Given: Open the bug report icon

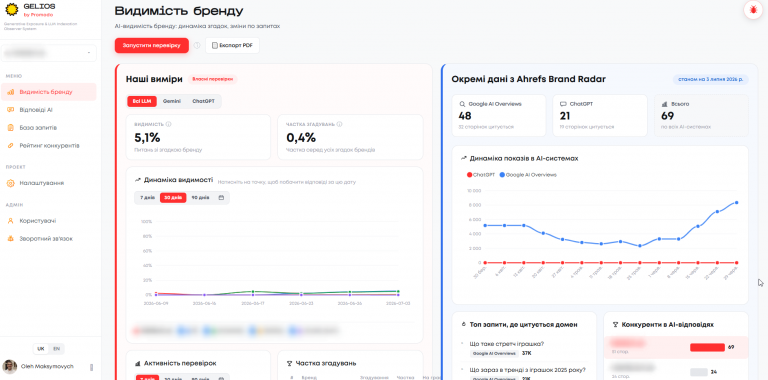Looking at the screenshot, I should [753, 10].
